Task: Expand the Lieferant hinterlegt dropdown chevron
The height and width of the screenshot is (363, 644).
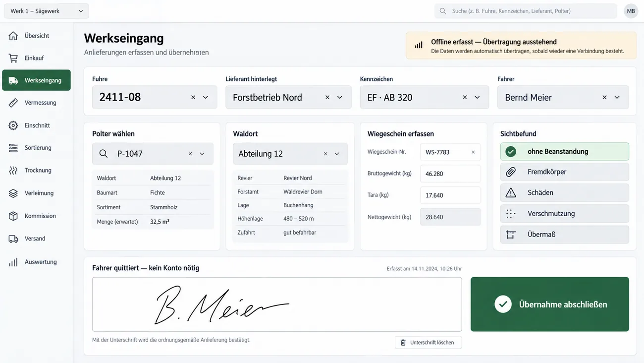Action: (340, 97)
